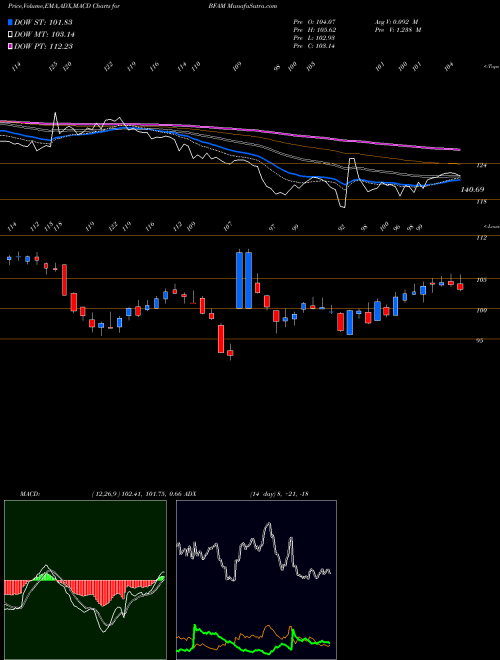This screenshot has height=660, width=500.
Task: Open the MACD histogram panel
Action: click(85, 580)
